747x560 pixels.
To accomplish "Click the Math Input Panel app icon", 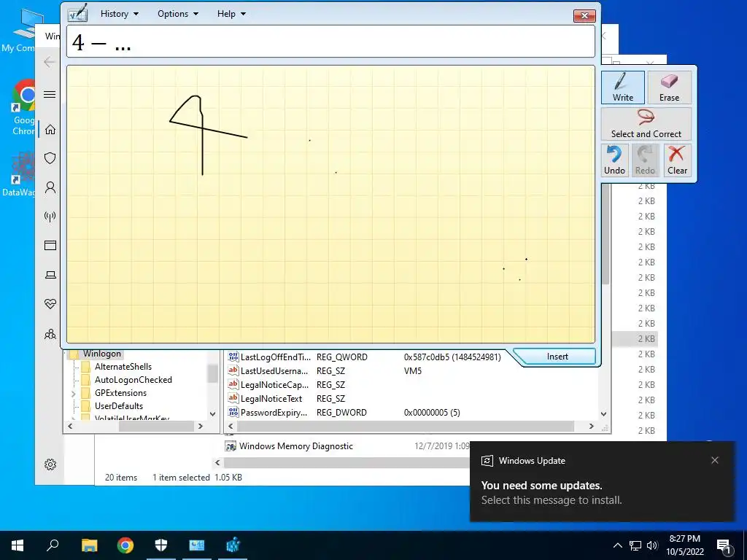I will click(x=77, y=13).
